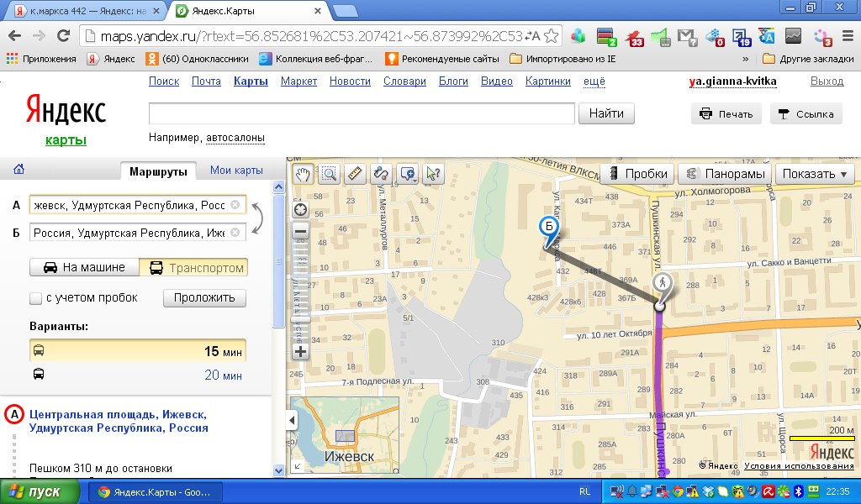Activate the magnifier area zoom tool
The height and width of the screenshot is (504, 861).
point(329,174)
